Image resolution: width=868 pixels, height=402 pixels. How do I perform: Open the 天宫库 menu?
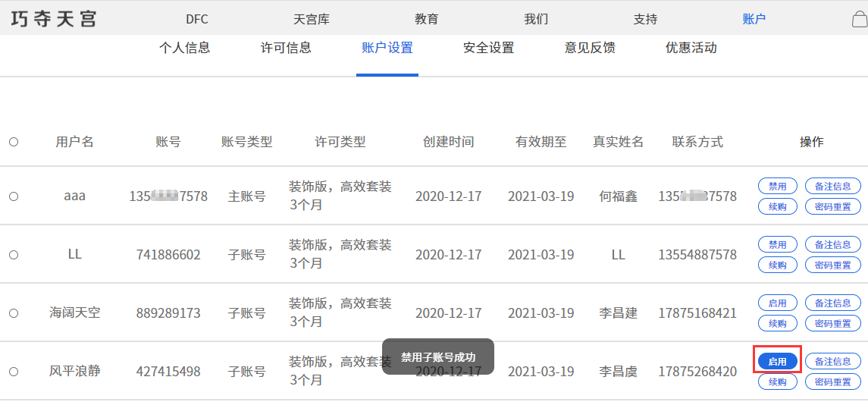coord(311,20)
